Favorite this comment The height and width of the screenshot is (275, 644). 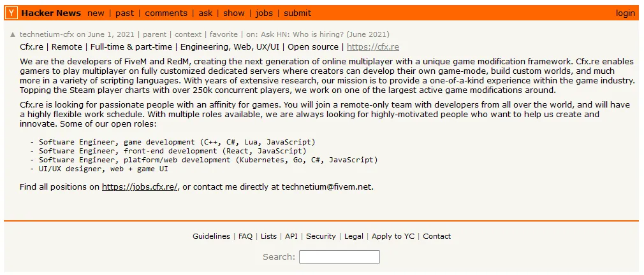coord(224,34)
